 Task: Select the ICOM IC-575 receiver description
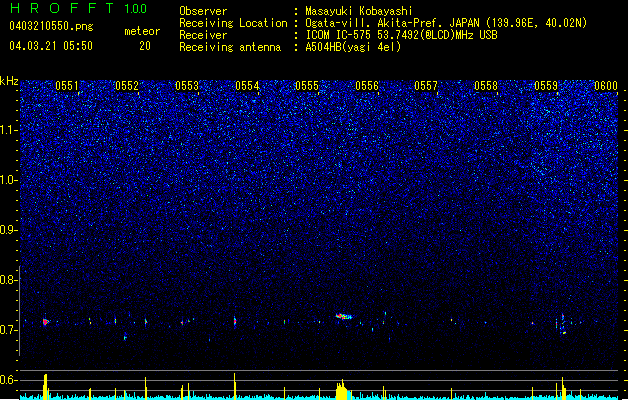coord(401,35)
